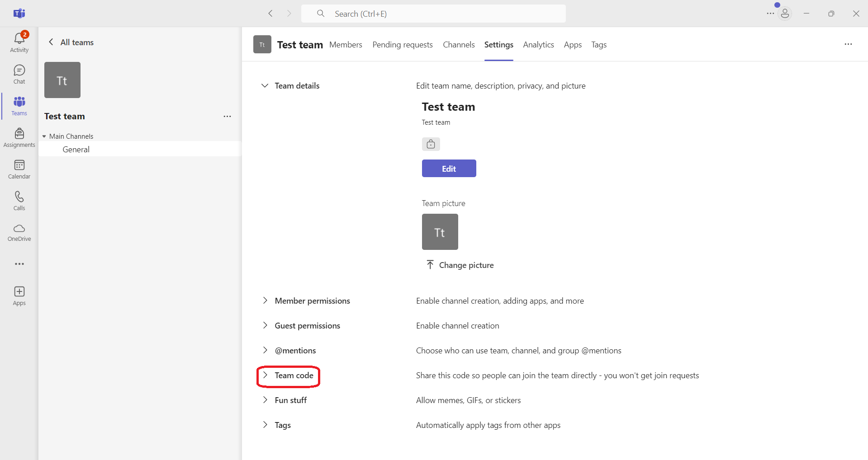The image size is (868, 460).
Task: Focus the Search (Ctrl+E) box
Action: click(x=433, y=14)
